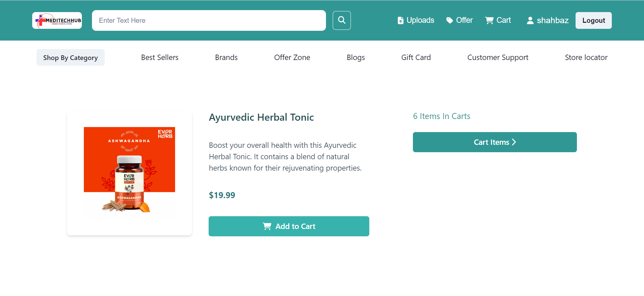Click the Ayurvedic Herbal Tonic title
644x296 pixels.
(x=261, y=117)
